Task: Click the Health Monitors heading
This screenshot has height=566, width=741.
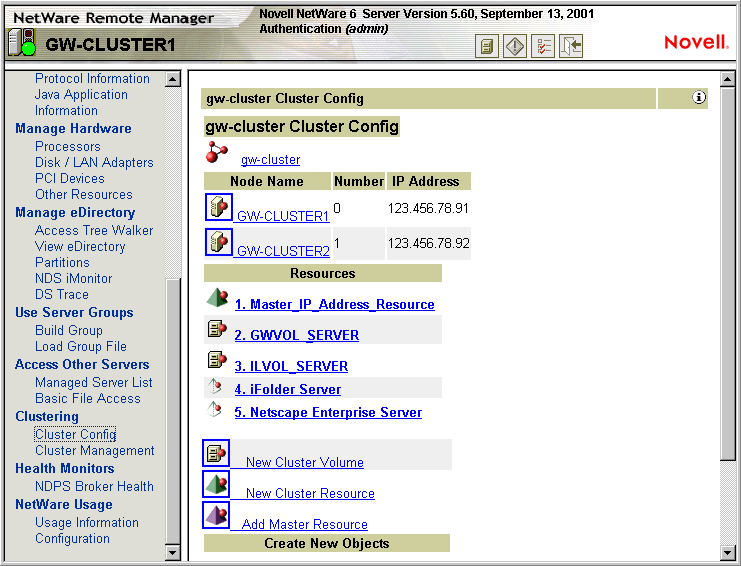Action: pos(65,469)
